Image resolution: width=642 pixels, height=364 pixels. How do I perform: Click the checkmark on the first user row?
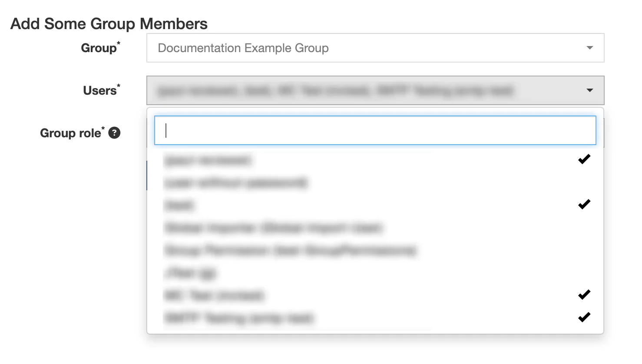point(584,159)
